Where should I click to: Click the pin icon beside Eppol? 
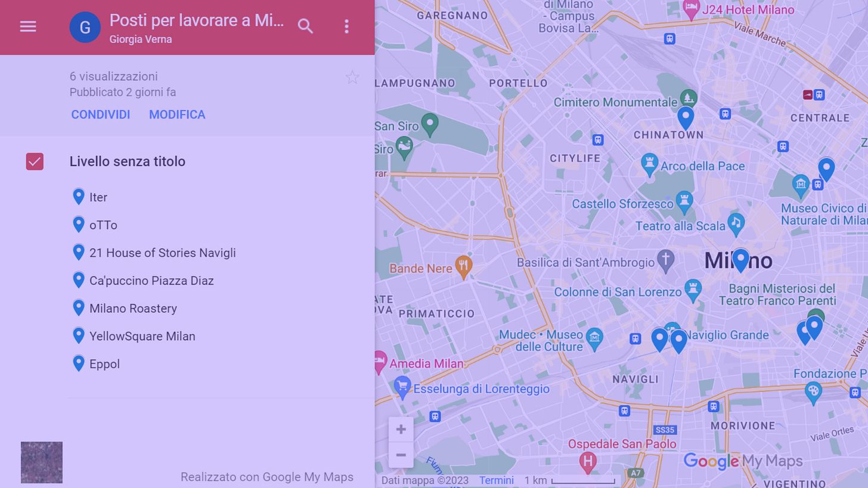(79, 363)
